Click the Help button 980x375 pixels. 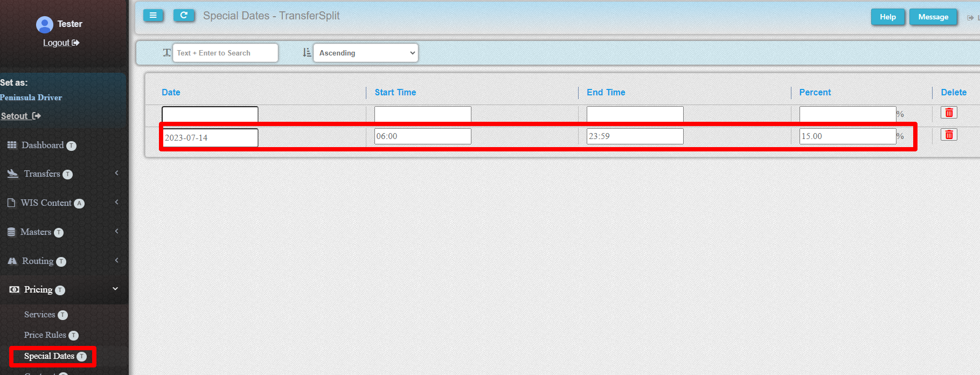pos(887,17)
